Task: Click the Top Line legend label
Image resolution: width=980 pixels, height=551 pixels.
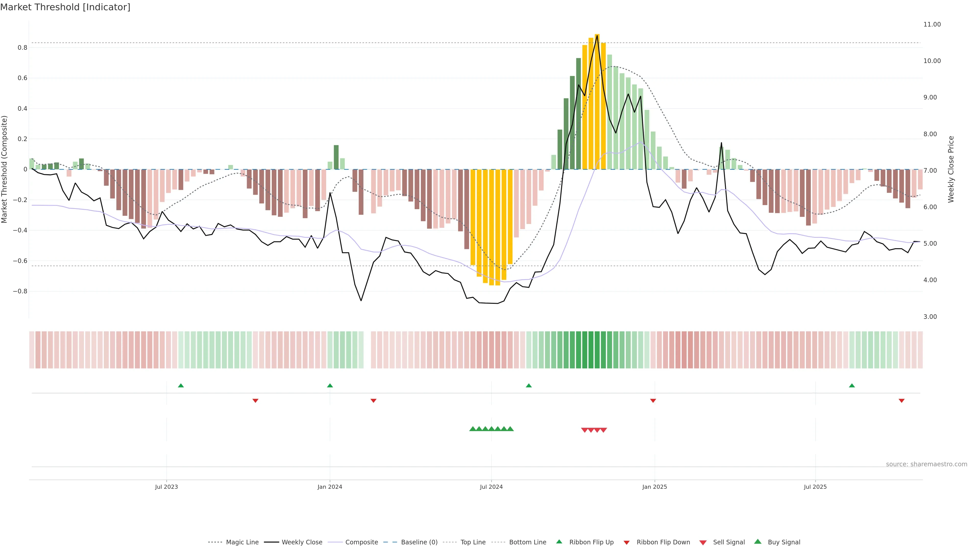Action: click(x=473, y=542)
